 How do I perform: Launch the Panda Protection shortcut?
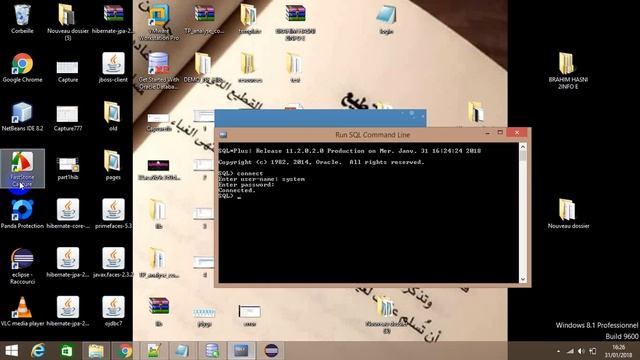(22, 214)
